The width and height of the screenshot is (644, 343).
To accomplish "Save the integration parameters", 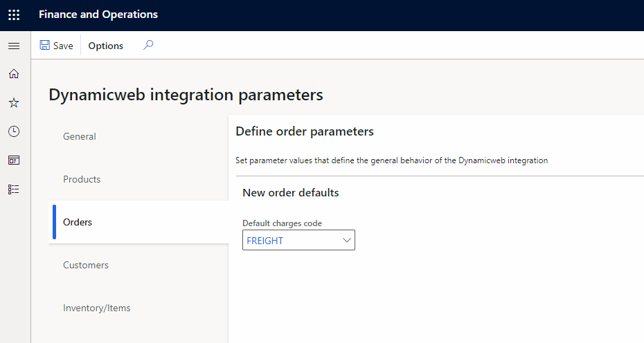I will click(x=56, y=46).
